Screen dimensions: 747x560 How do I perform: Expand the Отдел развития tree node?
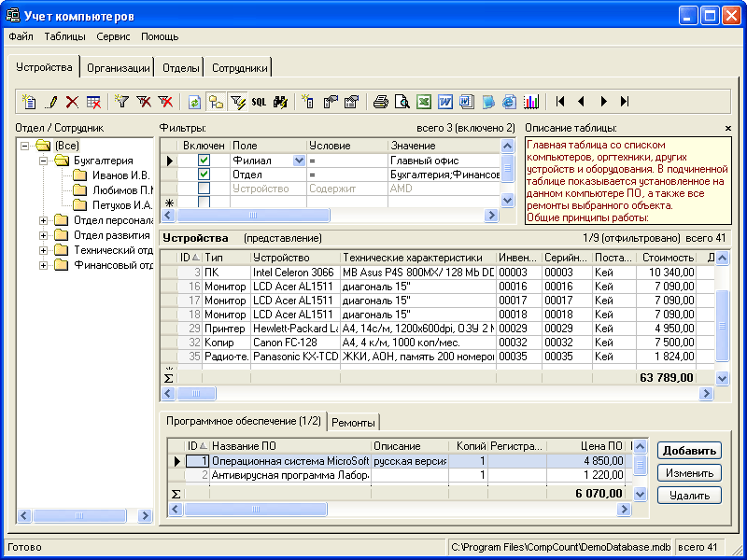(43, 235)
